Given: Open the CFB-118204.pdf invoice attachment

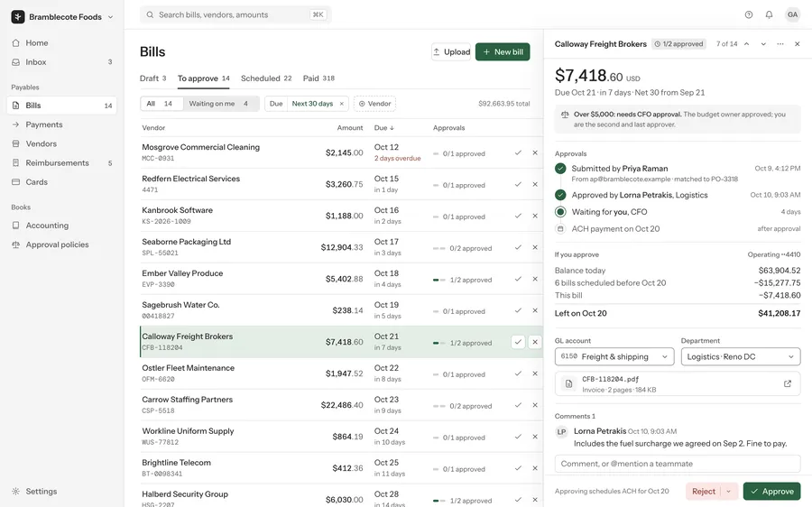Looking at the screenshot, I should (x=678, y=383).
